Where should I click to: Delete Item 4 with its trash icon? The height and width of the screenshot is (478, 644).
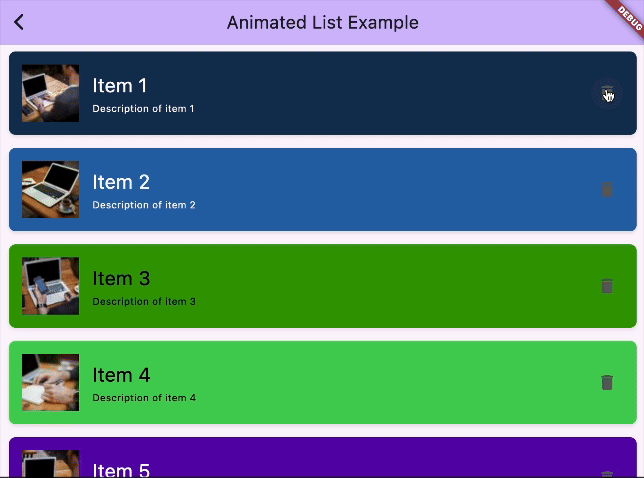click(606, 382)
